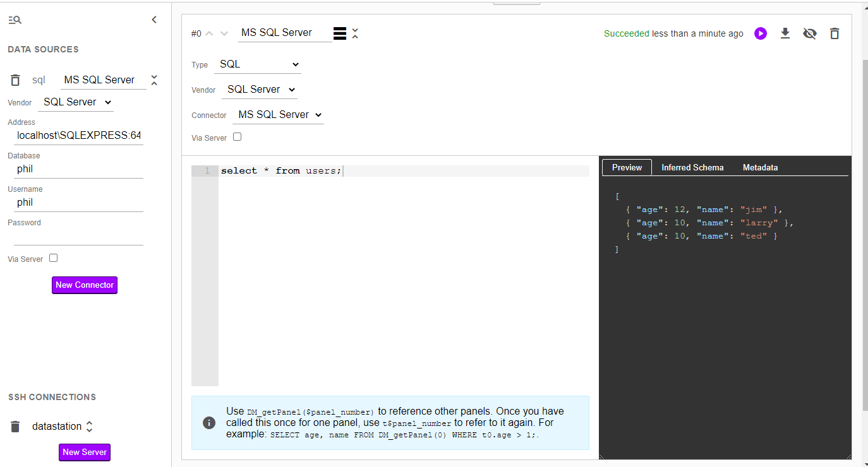Click the panel drag handle bars icon

(x=340, y=33)
